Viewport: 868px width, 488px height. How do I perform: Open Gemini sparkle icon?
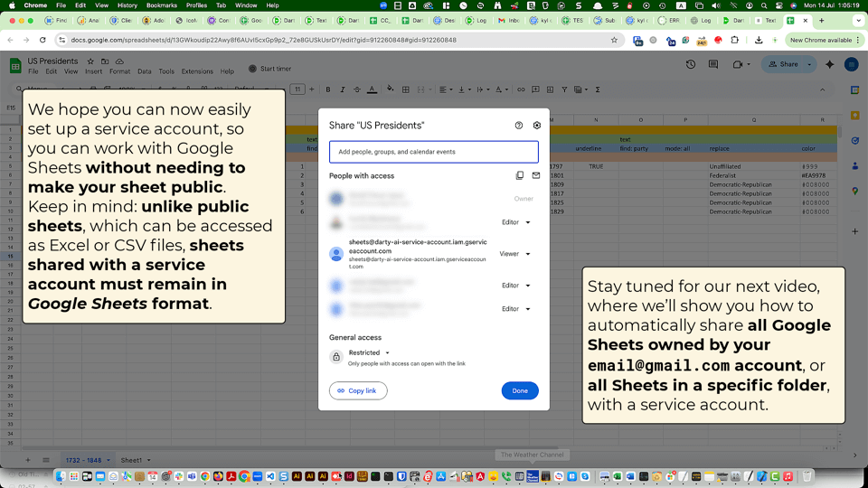click(829, 64)
